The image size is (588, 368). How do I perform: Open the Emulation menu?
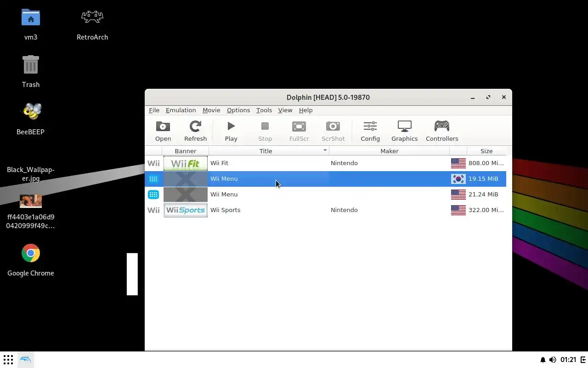point(181,110)
